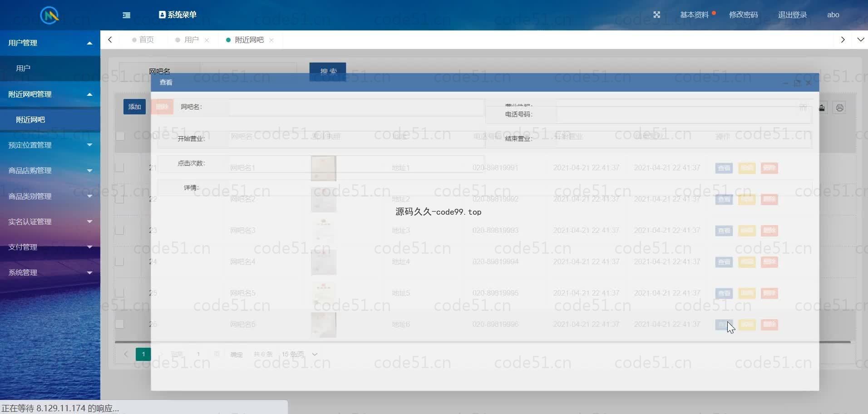
Task: Check the checkbox for row 26
Action: [119, 324]
